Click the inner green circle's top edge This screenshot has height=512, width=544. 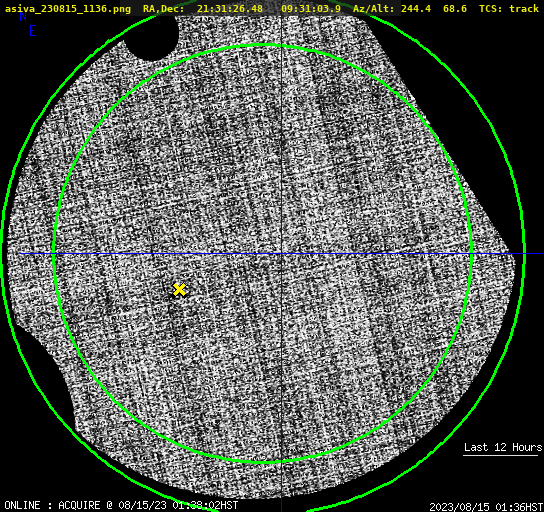click(x=263, y=45)
